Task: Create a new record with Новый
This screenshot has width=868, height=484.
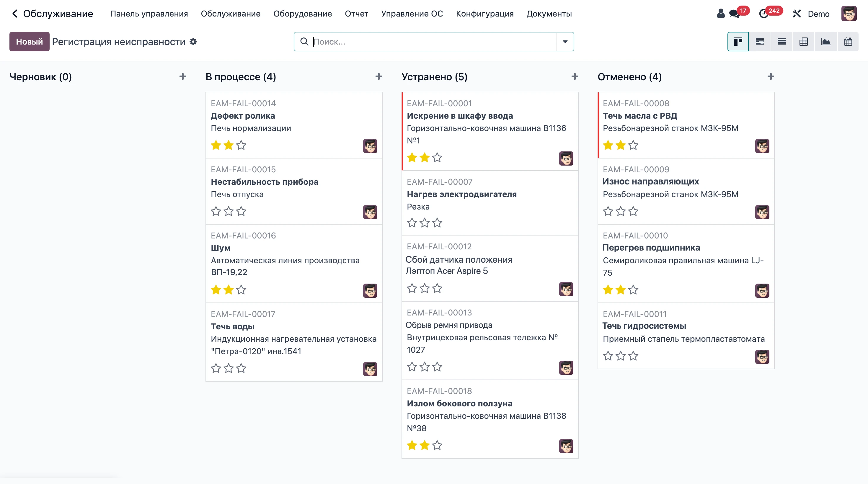Action: [x=29, y=42]
